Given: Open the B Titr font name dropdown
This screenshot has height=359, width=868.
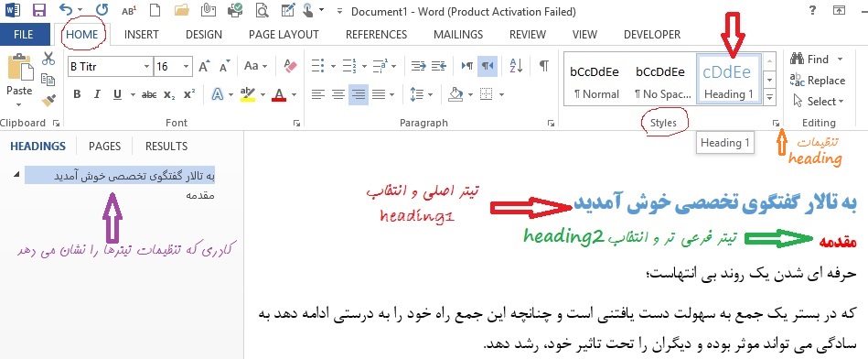Looking at the screenshot, I should click(146, 67).
